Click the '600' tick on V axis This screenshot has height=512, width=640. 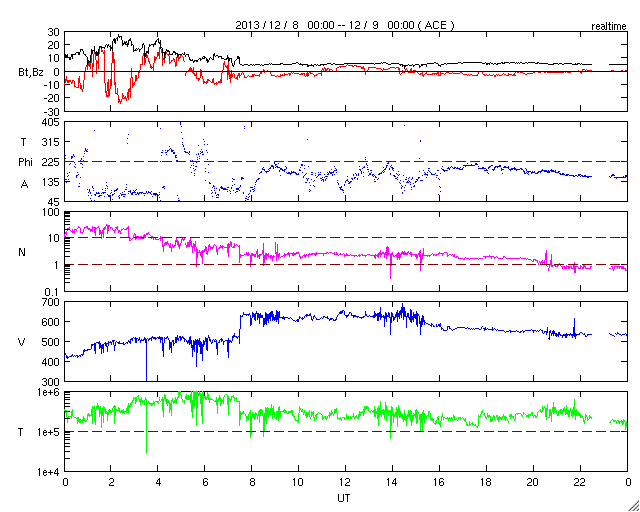(x=51, y=322)
